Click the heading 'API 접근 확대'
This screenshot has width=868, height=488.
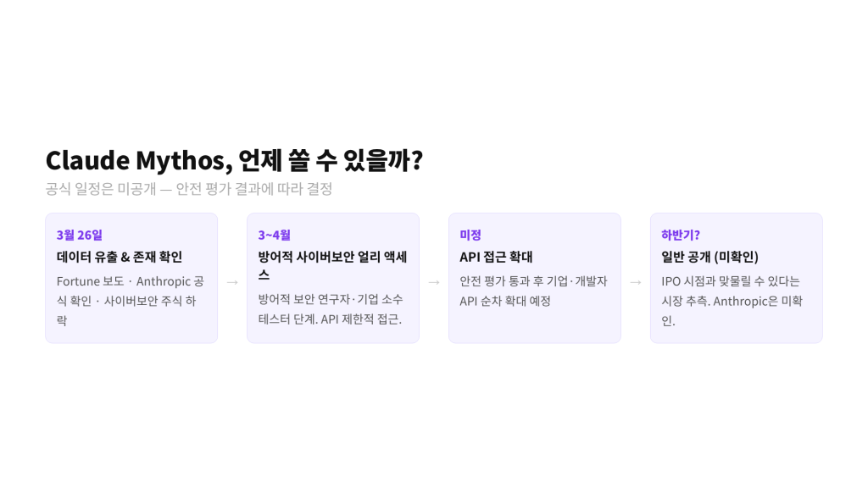(496, 257)
